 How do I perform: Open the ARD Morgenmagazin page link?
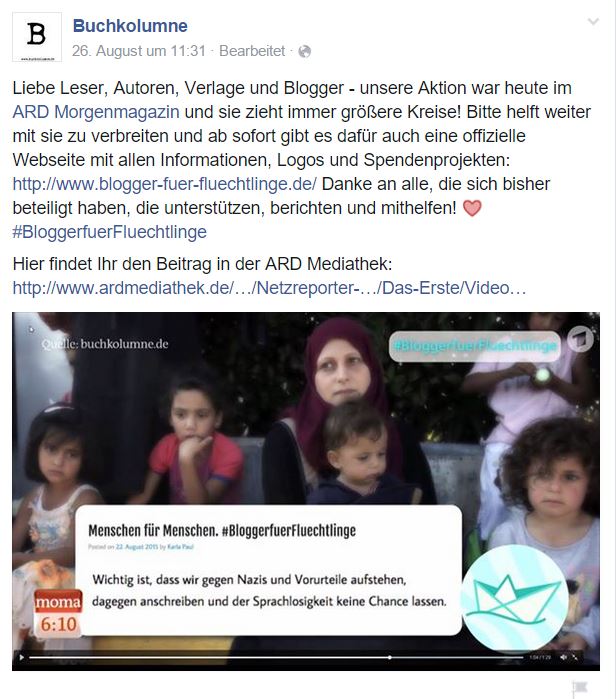click(x=96, y=112)
